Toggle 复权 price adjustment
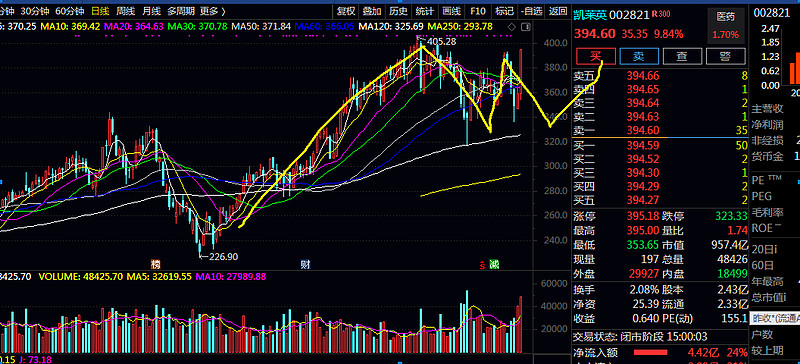800x364 pixels. [345, 11]
